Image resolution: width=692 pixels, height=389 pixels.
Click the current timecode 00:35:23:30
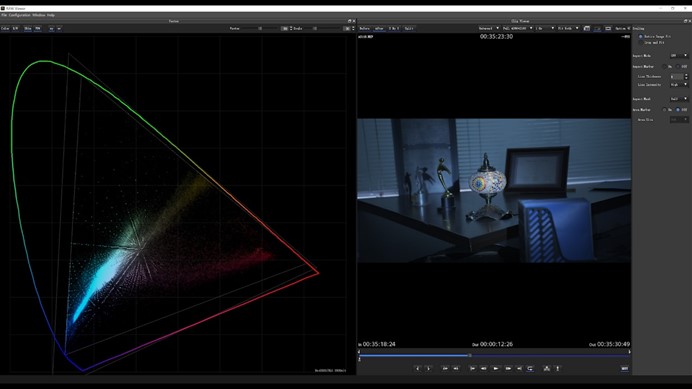(x=496, y=37)
